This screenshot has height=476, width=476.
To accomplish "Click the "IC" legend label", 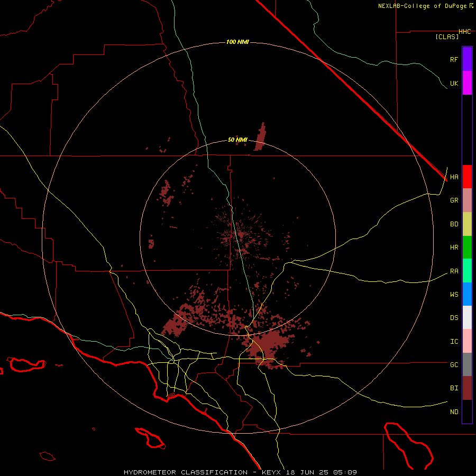I will (x=454, y=342).
